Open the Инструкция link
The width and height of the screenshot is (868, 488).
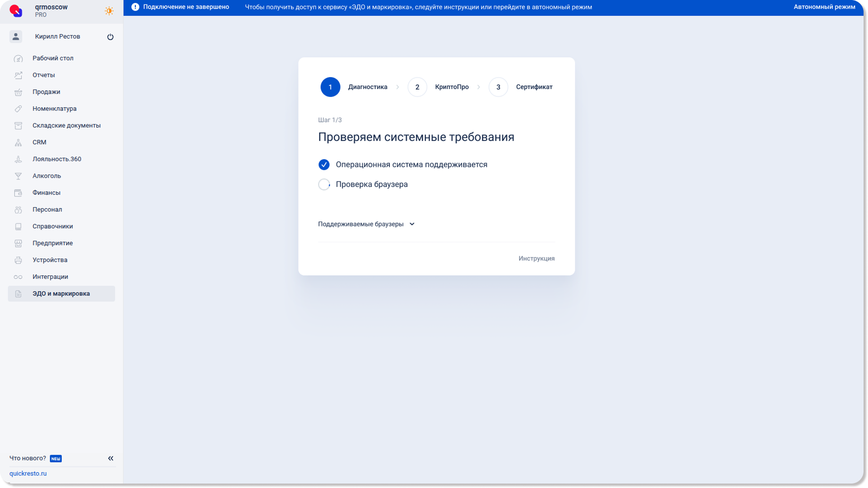[536, 259]
